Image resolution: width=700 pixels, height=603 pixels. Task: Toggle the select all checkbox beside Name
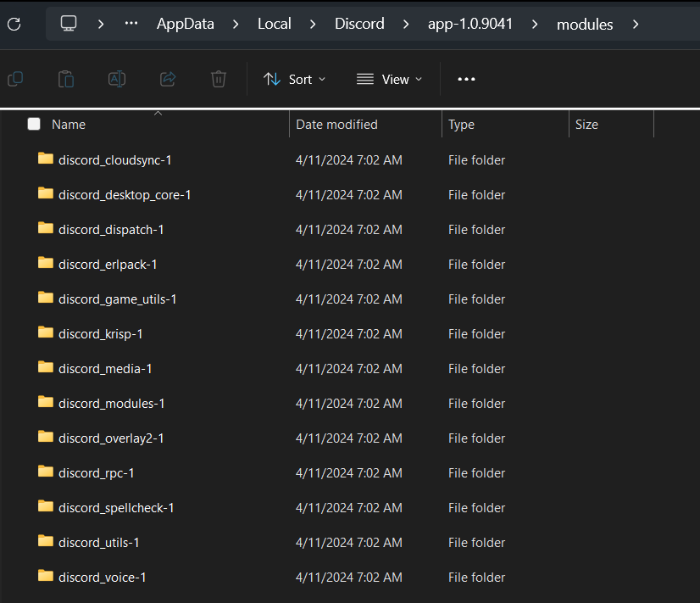[34, 125]
